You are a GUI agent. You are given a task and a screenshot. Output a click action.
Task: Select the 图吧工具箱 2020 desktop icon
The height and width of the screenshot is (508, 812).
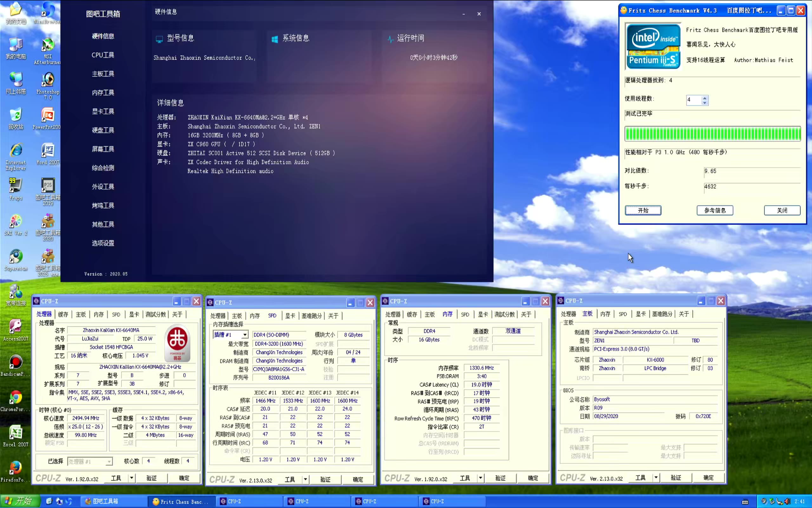48,227
